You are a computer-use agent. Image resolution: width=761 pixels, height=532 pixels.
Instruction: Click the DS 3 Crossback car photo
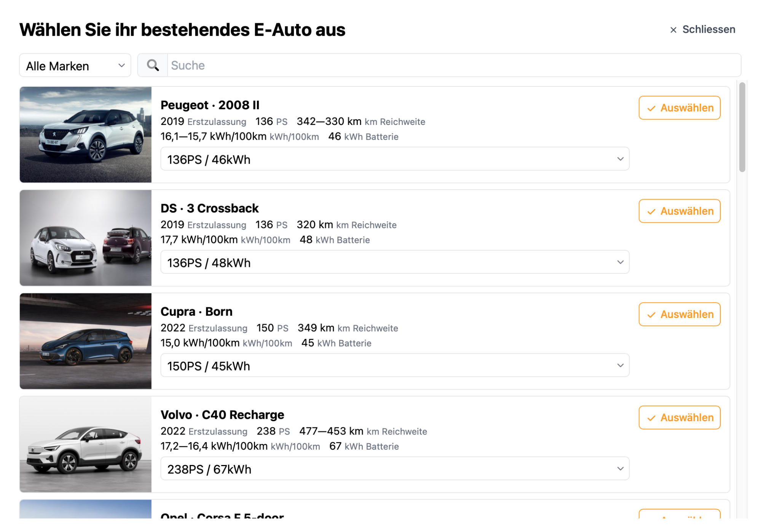tap(86, 238)
